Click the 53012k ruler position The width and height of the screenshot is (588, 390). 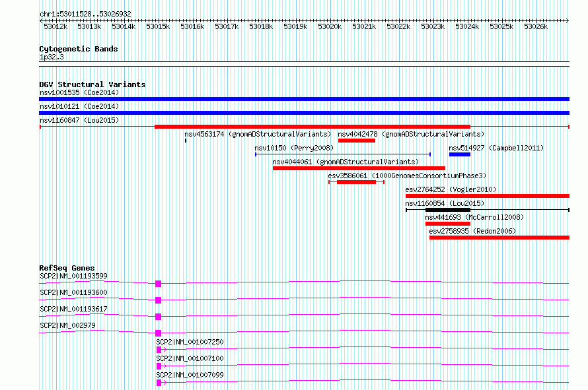point(55,27)
